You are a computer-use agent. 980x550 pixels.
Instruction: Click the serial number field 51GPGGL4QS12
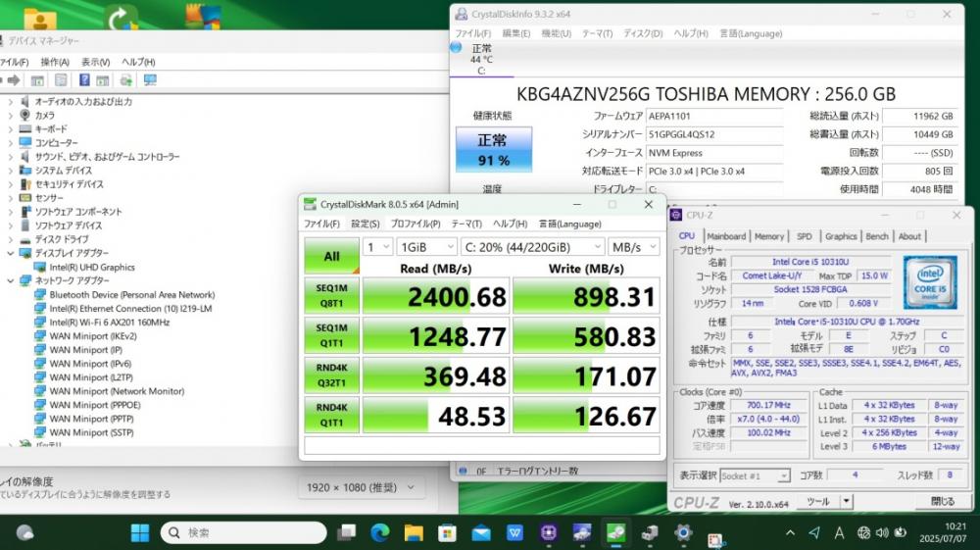714,133
